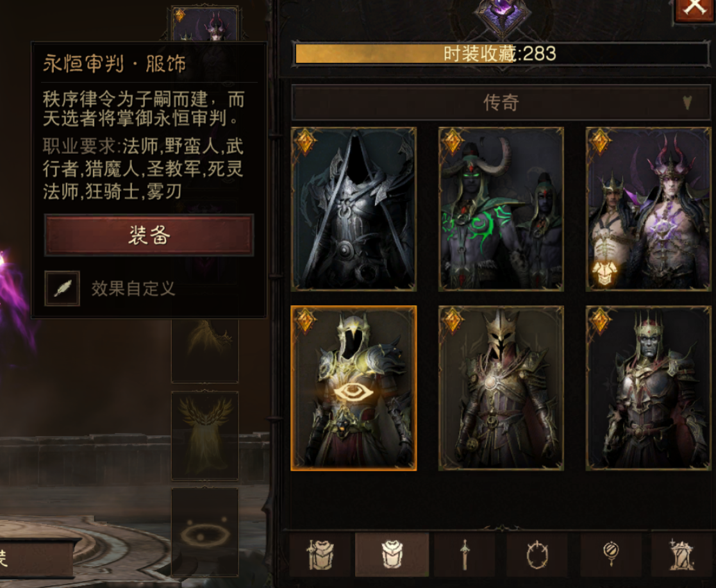Open the sparkling portrait frame category

click(681, 554)
